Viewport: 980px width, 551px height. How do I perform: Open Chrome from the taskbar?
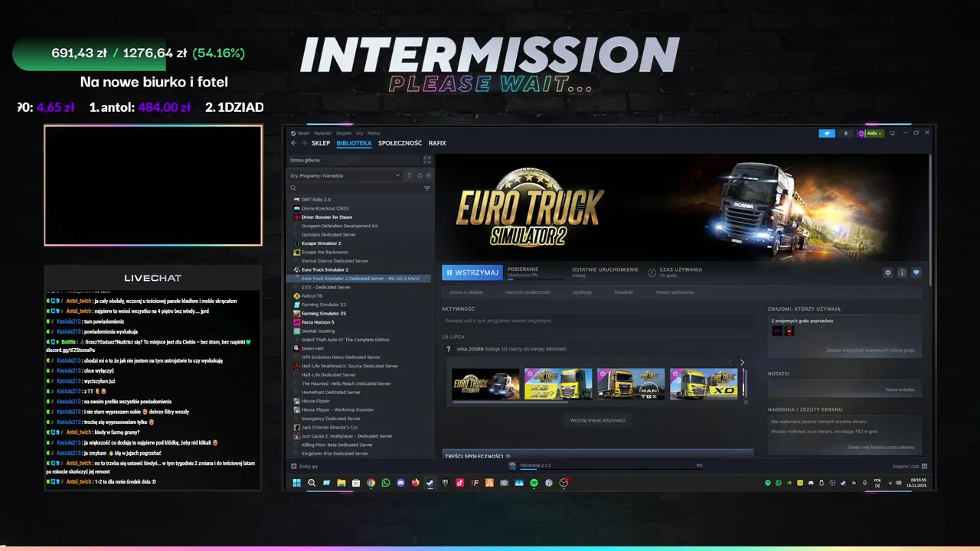coord(371,483)
